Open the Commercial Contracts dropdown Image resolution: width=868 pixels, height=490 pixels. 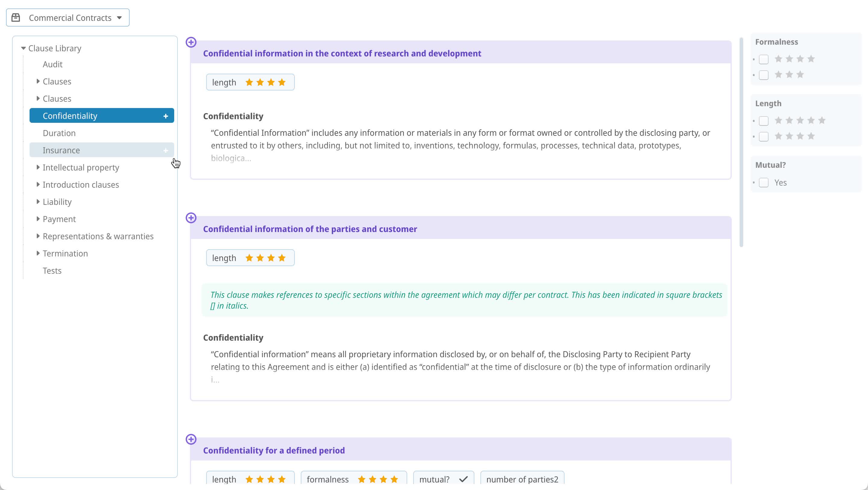68,17
